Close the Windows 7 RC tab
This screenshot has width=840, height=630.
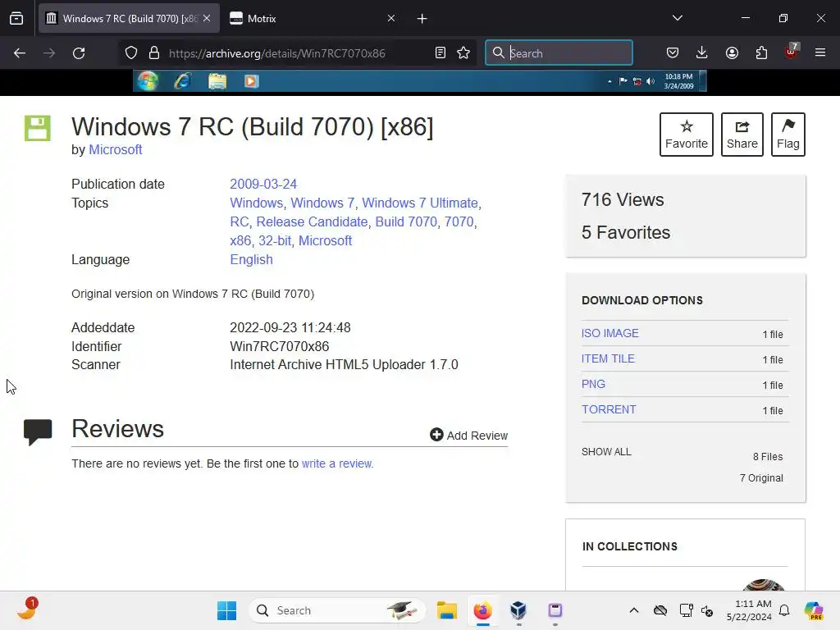click(207, 18)
